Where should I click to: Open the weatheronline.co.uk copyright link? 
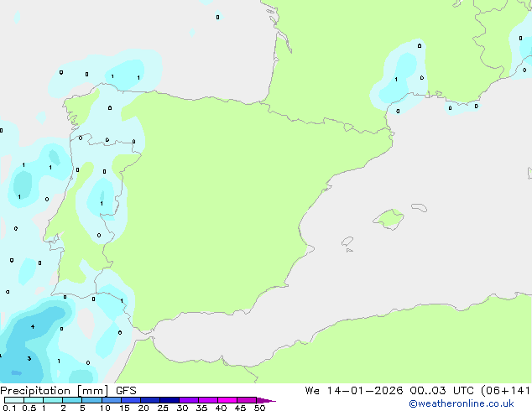462,403
